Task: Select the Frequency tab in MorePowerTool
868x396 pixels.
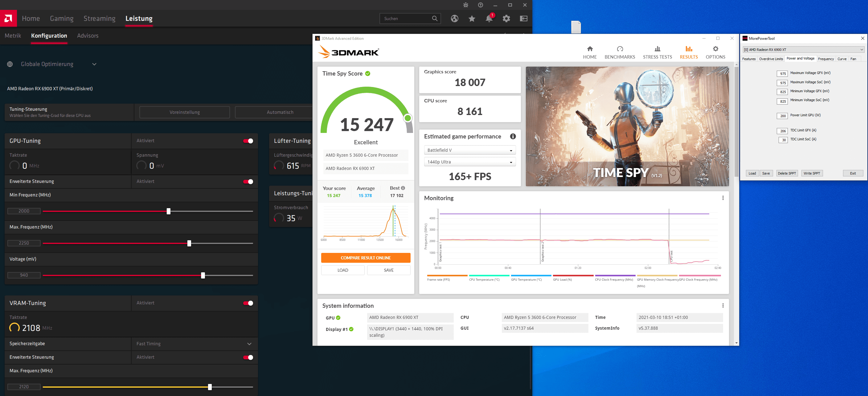Action: tap(825, 59)
